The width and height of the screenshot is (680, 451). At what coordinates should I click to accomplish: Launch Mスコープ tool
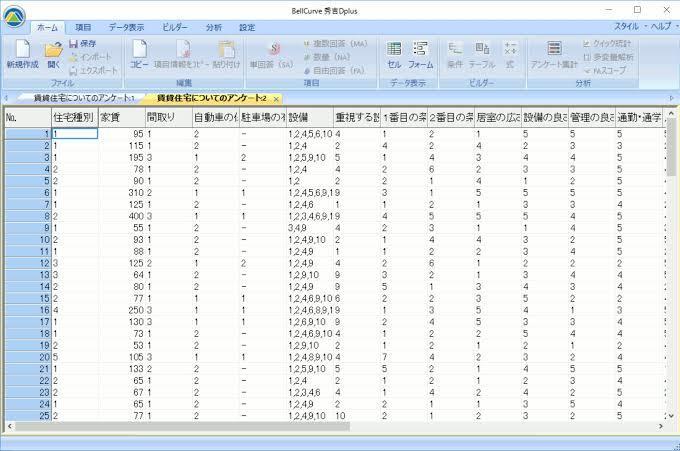click(x=605, y=70)
